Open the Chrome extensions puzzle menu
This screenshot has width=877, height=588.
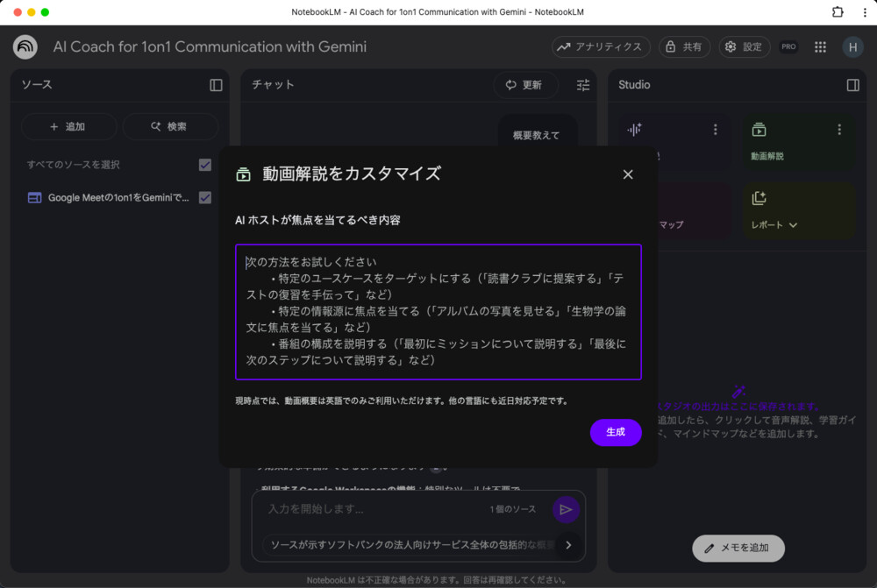click(837, 11)
